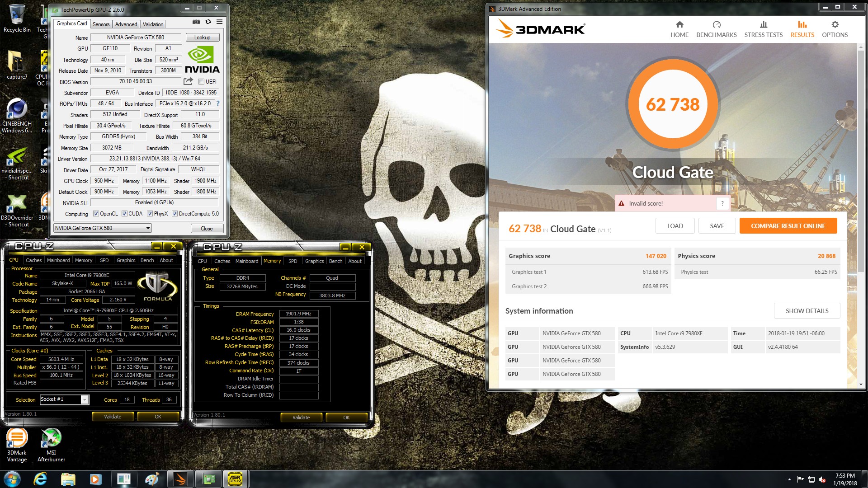Click the question mark next to Invalid score
This screenshot has height=488, width=868.
coord(722,203)
